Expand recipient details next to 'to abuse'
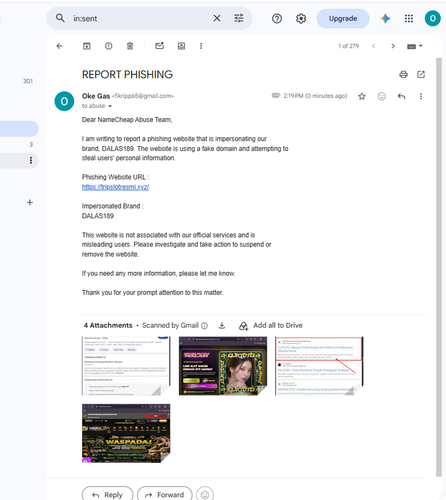446x500 pixels. click(110, 106)
